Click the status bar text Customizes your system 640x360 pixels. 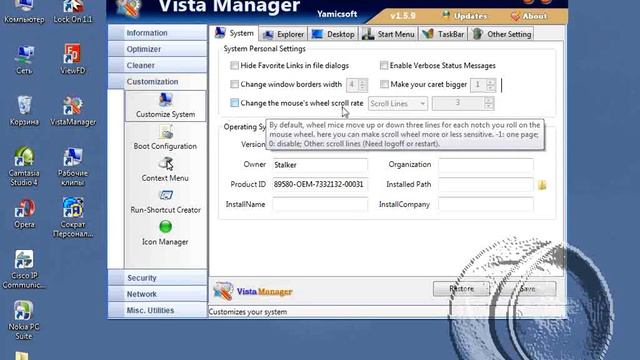(248, 312)
